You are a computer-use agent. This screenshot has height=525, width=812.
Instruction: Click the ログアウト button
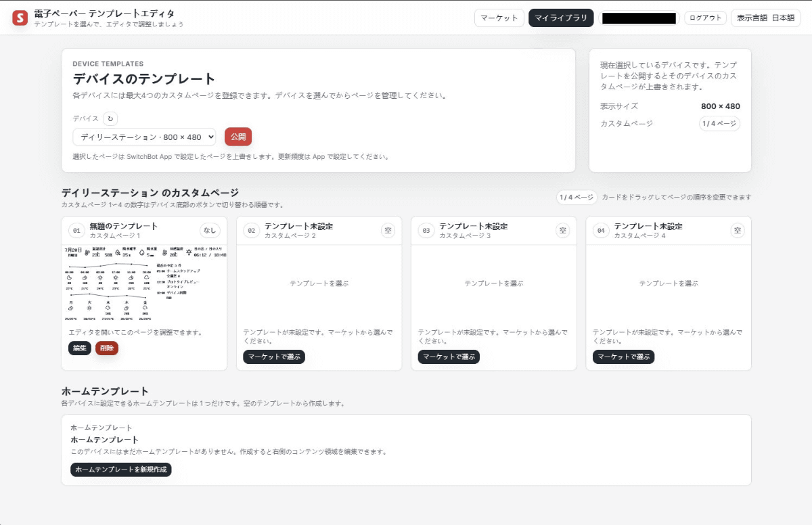(705, 18)
